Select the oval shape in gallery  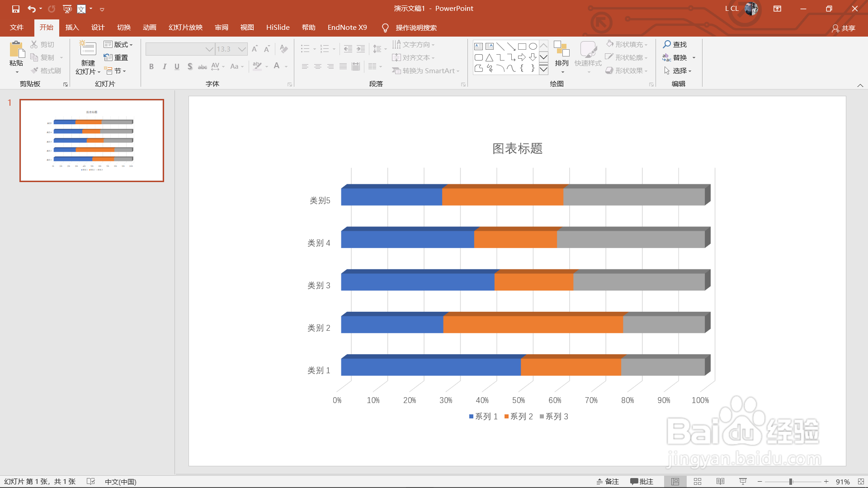pyautogui.click(x=533, y=46)
